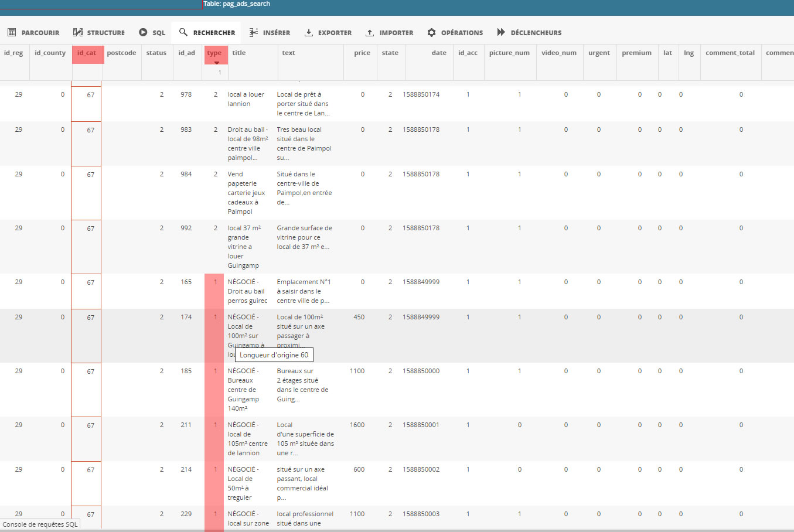
Task: Click the Table: pag_ads_search title
Action: [237, 4]
